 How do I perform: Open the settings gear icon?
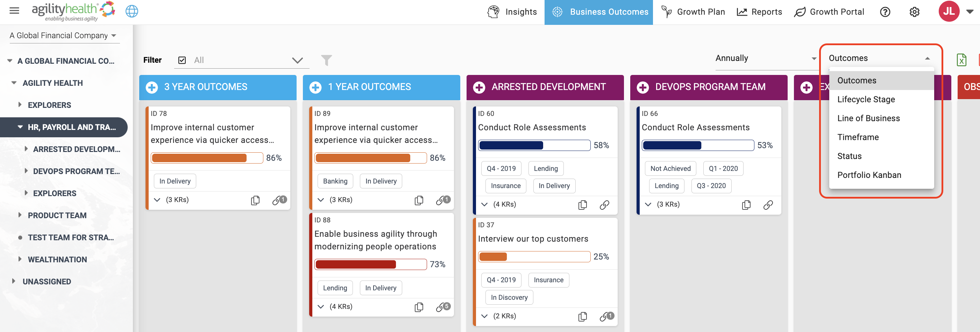coord(914,12)
